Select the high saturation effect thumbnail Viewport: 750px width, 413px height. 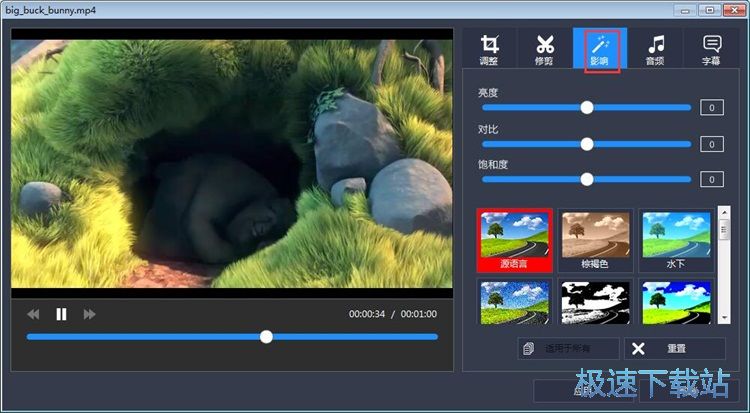tap(676, 301)
